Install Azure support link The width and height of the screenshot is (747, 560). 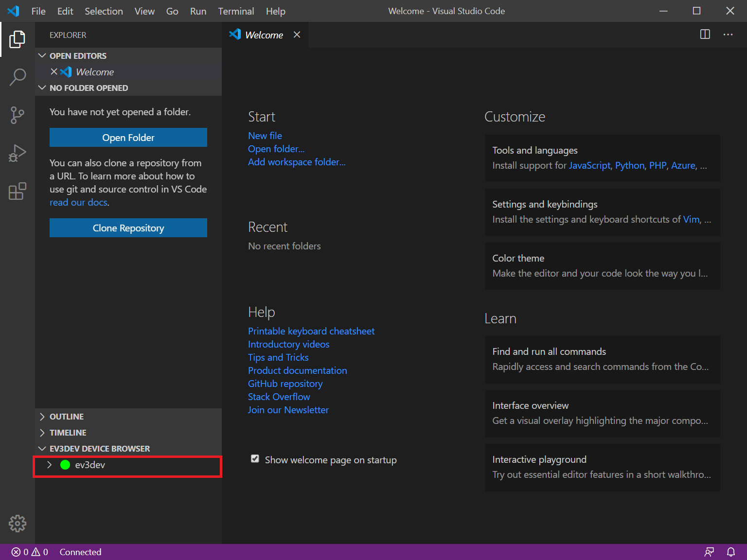coord(683,165)
